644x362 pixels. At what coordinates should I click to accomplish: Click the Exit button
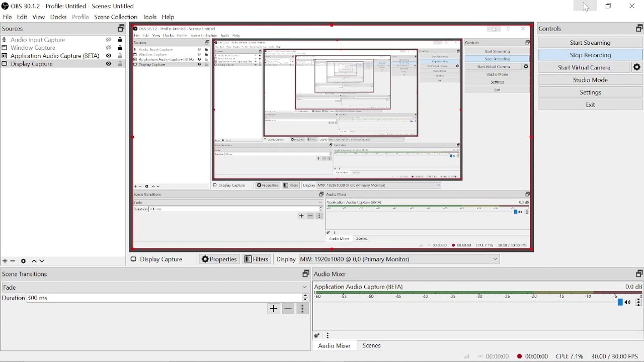pos(590,105)
